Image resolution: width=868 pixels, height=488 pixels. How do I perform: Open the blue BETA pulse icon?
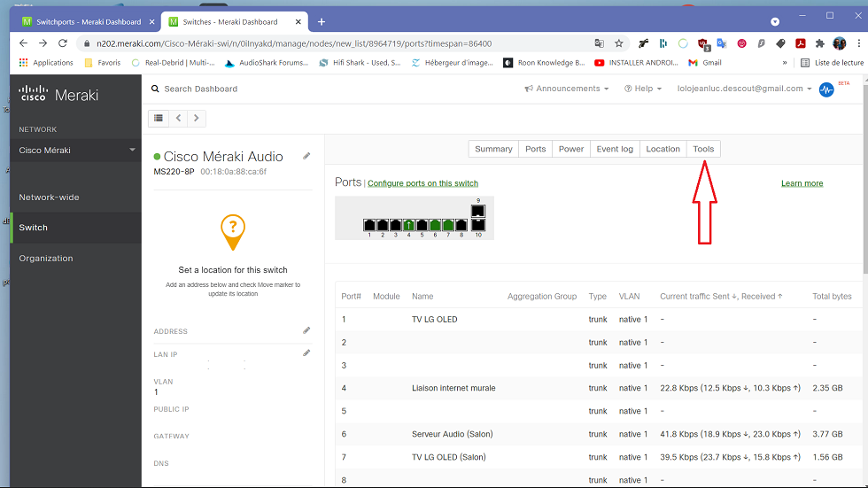tap(825, 89)
